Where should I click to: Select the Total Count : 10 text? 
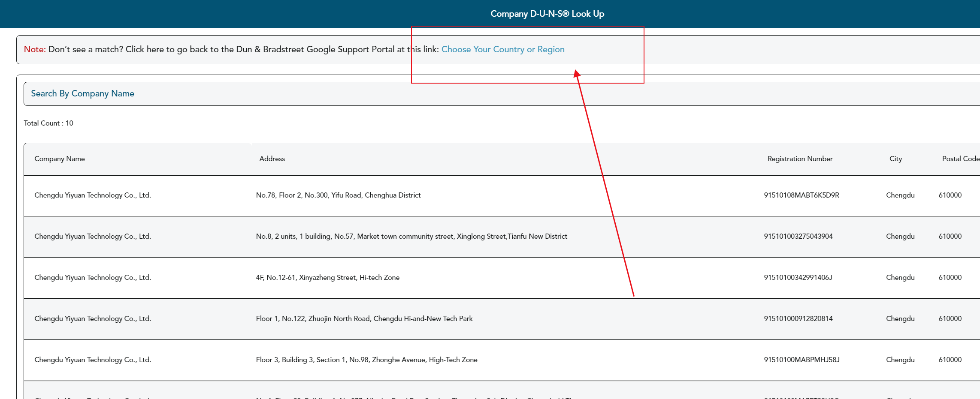click(x=48, y=123)
